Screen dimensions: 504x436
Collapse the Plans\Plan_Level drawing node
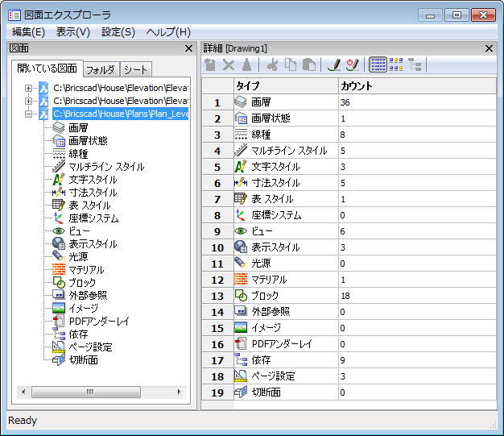(29, 114)
